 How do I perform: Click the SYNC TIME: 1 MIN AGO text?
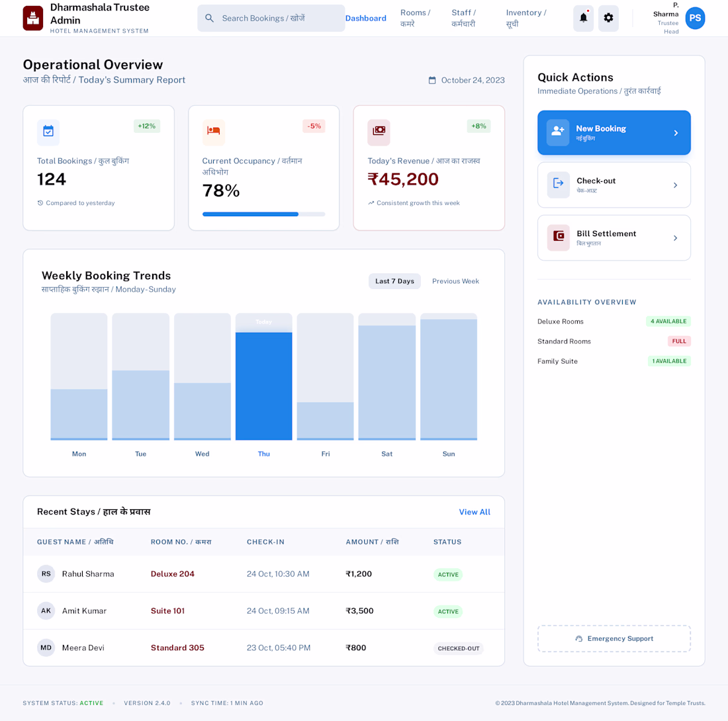click(x=227, y=703)
